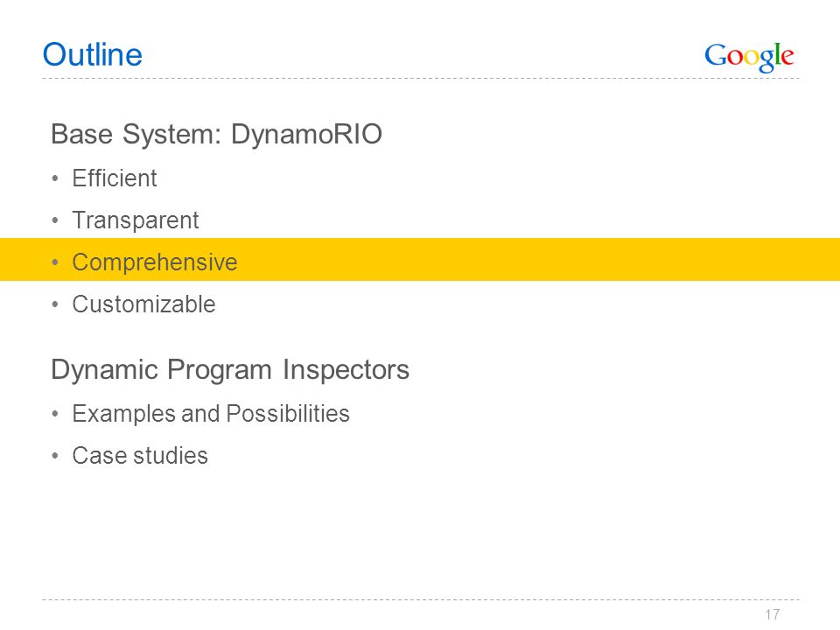
Task: Click the bullet dot before Case studies
Action: coord(54,456)
